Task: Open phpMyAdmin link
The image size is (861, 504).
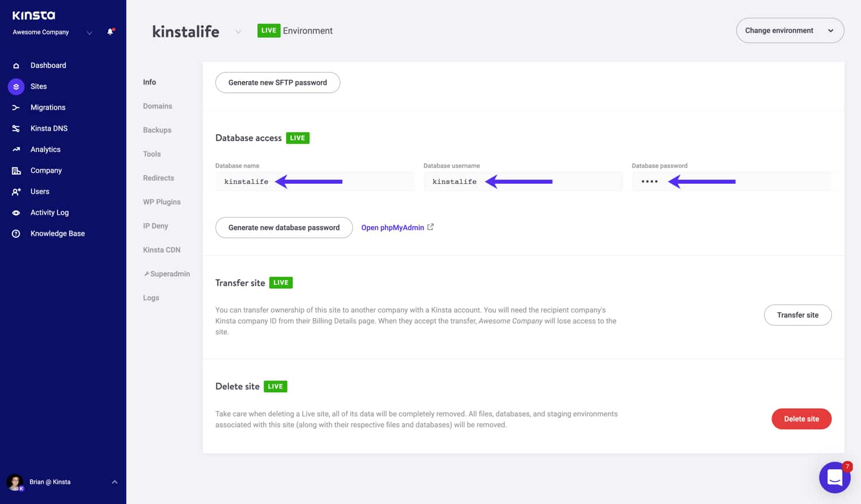Action: pyautogui.click(x=393, y=228)
